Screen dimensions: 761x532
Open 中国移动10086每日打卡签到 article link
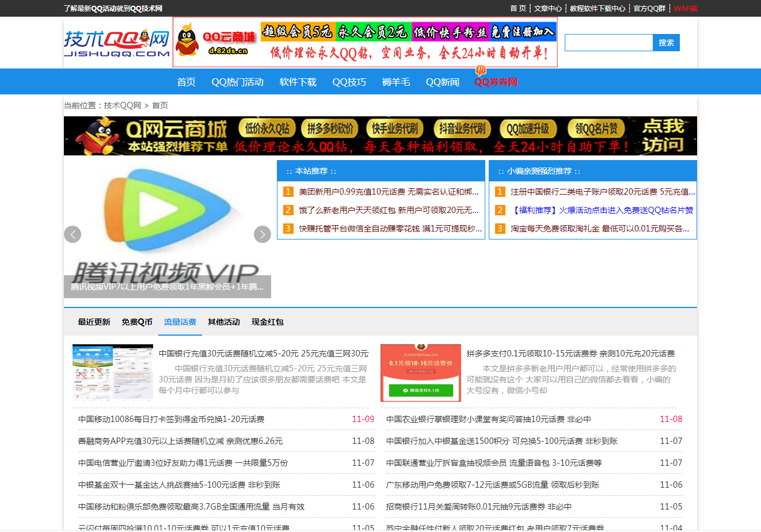(x=171, y=419)
